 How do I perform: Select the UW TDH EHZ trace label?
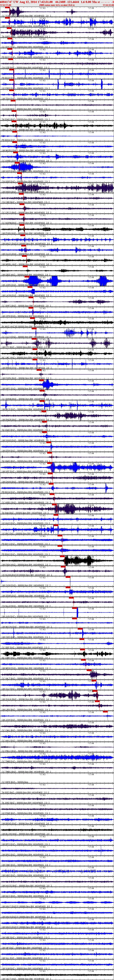coord(26,99)
